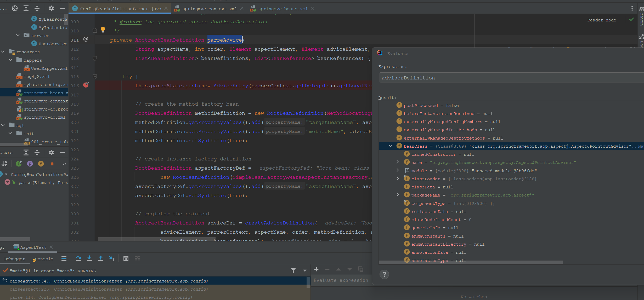644x300 pixels.
Task: Click the Evaluate dialog help icon
Action: (x=384, y=274)
